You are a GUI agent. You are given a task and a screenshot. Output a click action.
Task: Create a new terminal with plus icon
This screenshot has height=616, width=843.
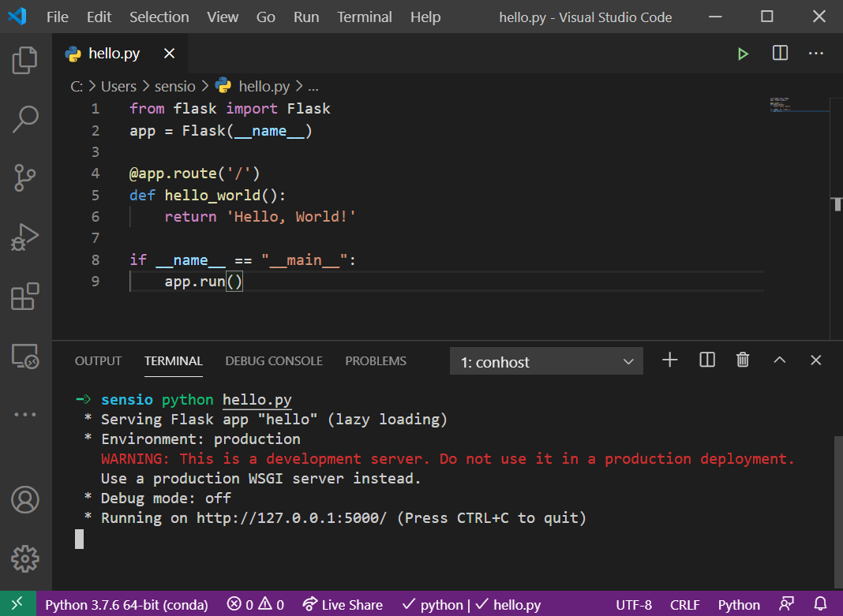tap(670, 360)
